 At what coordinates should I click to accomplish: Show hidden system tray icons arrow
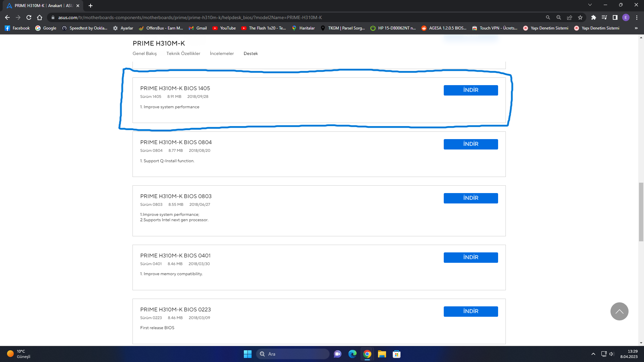click(593, 354)
